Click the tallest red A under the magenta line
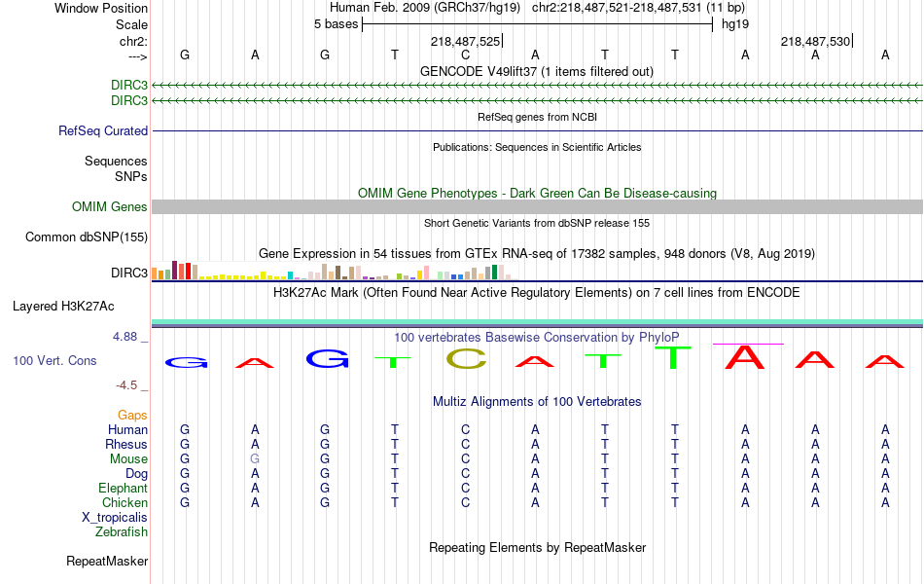Viewport: 924px width, 584px height. [x=745, y=357]
